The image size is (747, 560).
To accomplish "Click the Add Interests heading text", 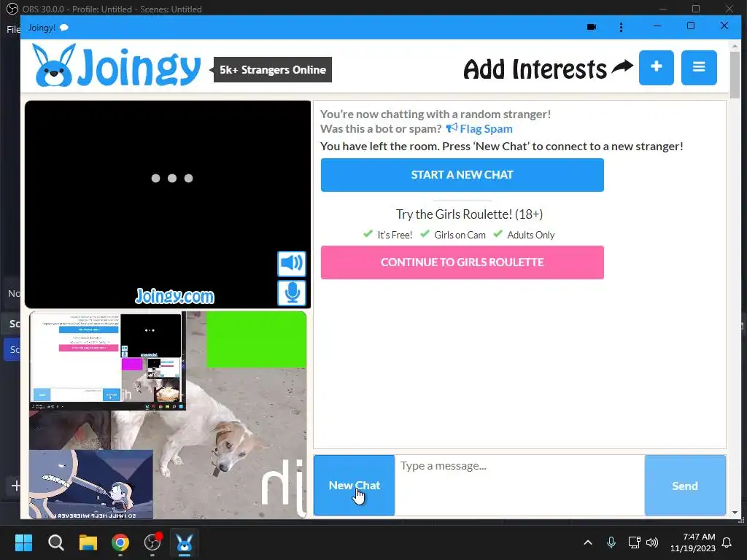I will 535,69.
